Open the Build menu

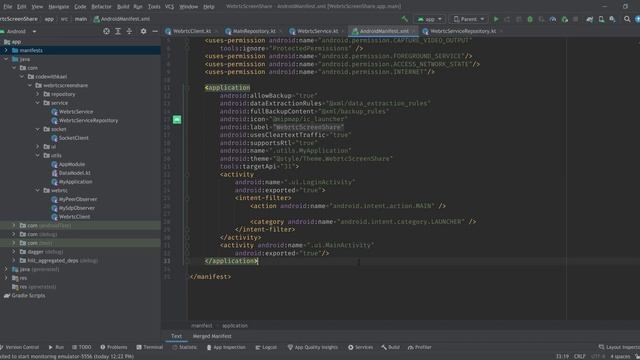pos(123,7)
